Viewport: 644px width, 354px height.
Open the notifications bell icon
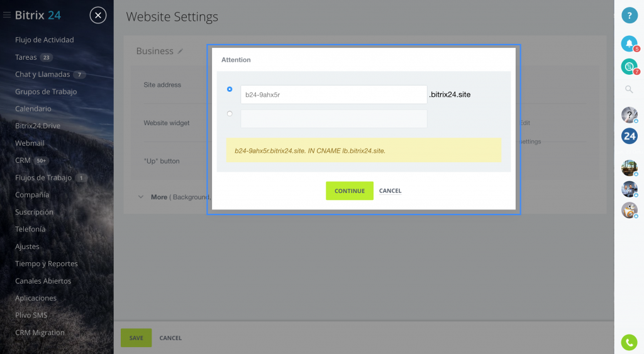pos(629,43)
